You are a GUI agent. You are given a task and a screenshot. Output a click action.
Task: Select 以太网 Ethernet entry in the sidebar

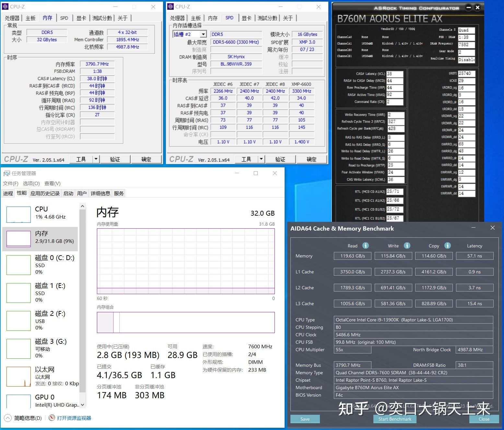coord(40,376)
